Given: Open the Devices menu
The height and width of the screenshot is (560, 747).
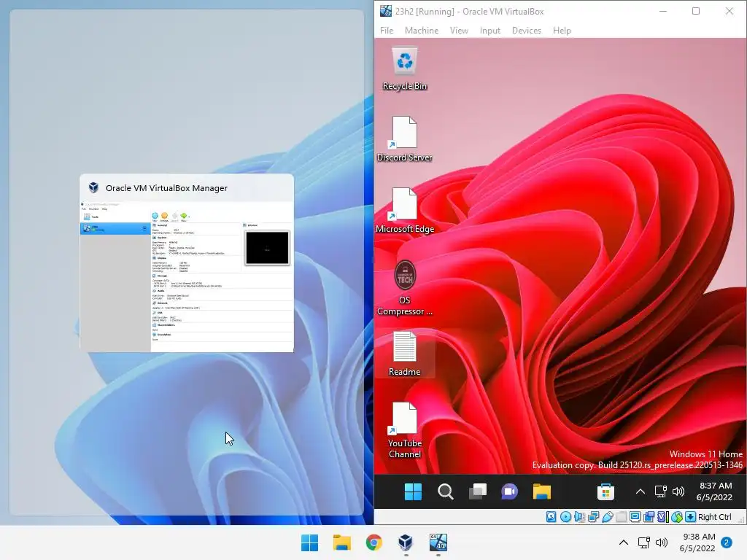Looking at the screenshot, I should pyautogui.click(x=527, y=31).
